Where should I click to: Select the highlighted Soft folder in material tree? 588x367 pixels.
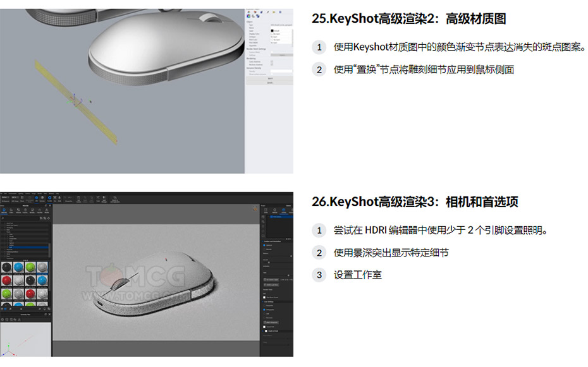coord(27,247)
